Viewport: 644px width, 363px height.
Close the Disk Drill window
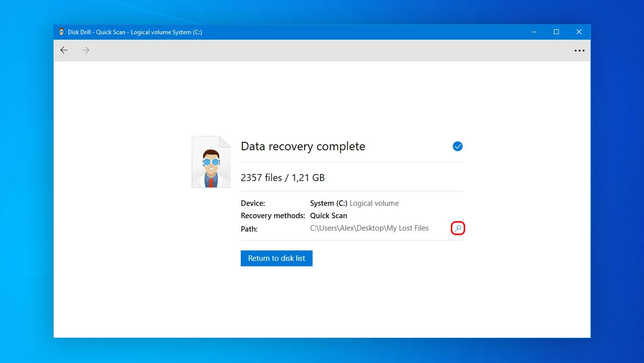[x=579, y=32]
